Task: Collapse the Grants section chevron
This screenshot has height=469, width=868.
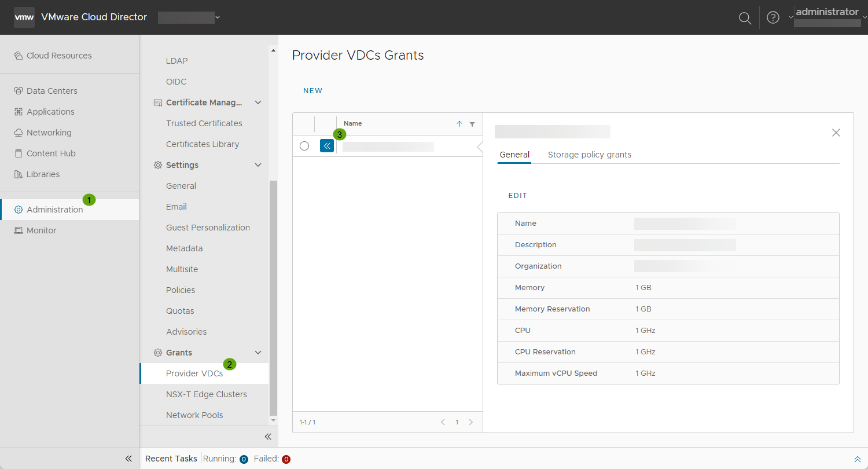Action: tap(258, 353)
